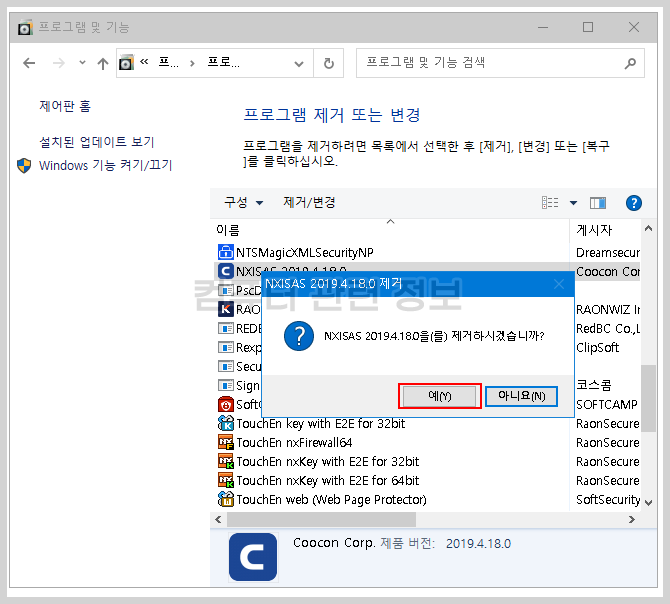The height and width of the screenshot is (604, 670).
Task: Click 제거/변경 in the toolbar
Action: click(309, 202)
